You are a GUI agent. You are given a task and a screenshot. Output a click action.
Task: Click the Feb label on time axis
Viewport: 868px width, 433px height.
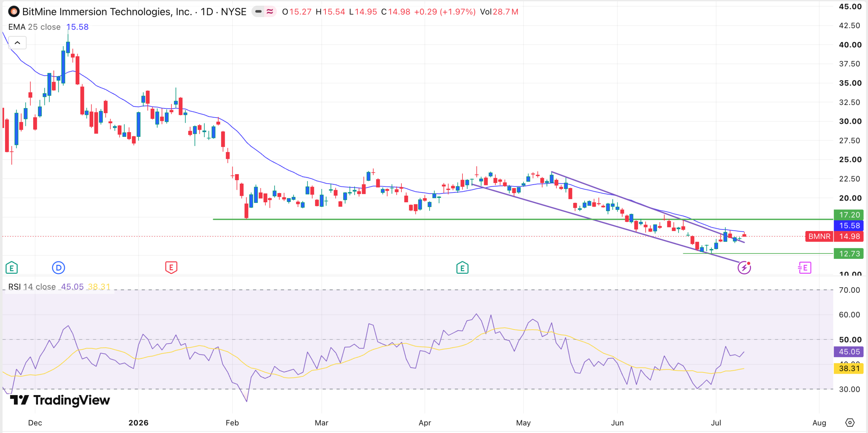232,423
